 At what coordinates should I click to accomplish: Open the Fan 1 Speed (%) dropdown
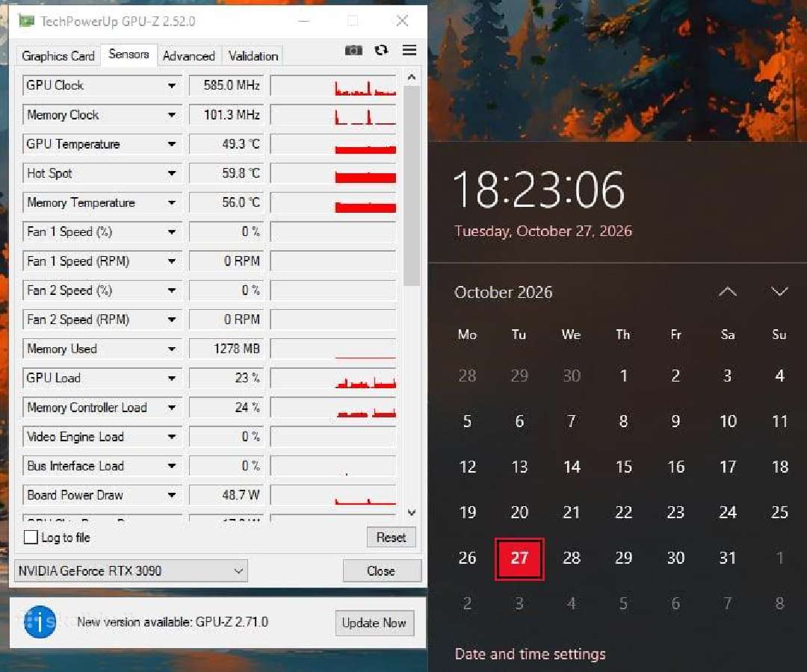click(x=171, y=232)
